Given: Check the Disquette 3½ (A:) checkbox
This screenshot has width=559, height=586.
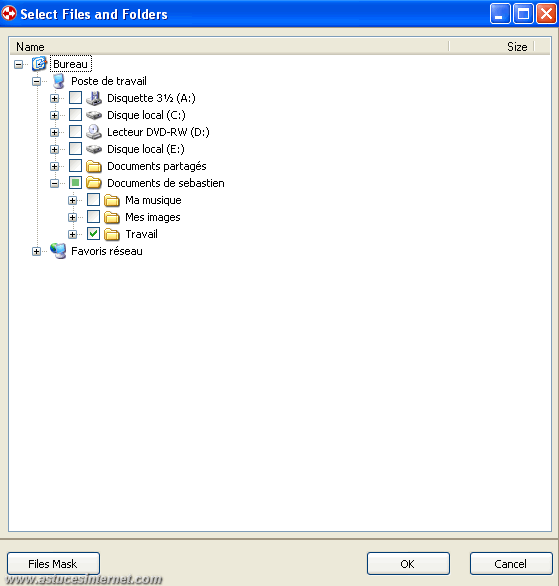Looking at the screenshot, I should tap(75, 98).
